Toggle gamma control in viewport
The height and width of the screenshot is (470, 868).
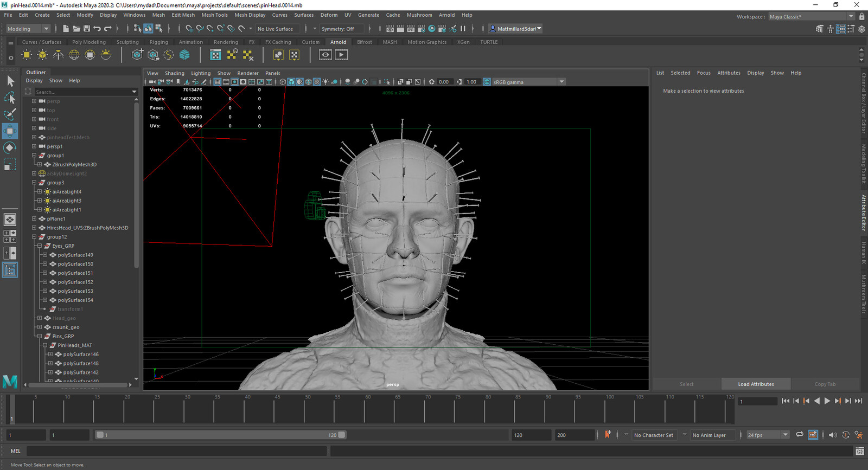click(459, 82)
